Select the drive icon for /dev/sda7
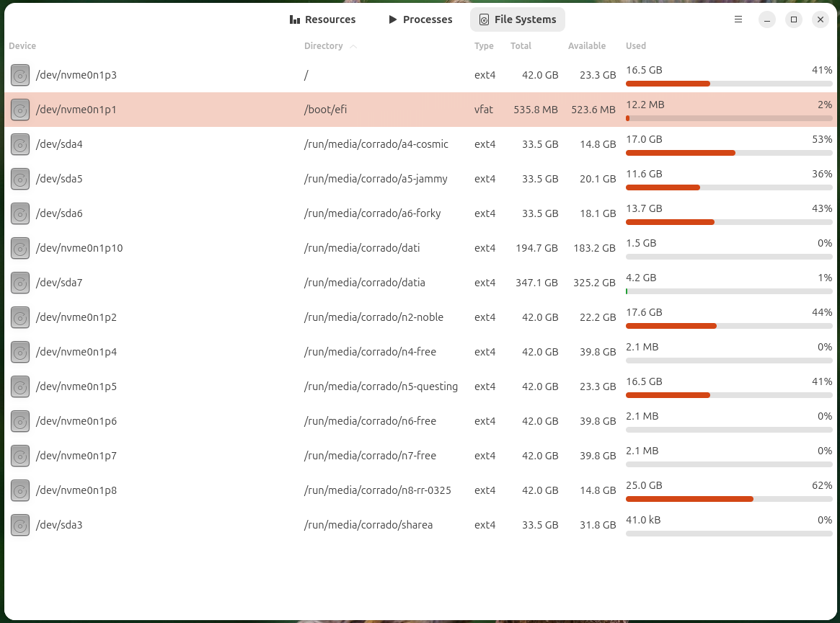The height and width of the screenshot is (623, 840). [x=20, y=283]
